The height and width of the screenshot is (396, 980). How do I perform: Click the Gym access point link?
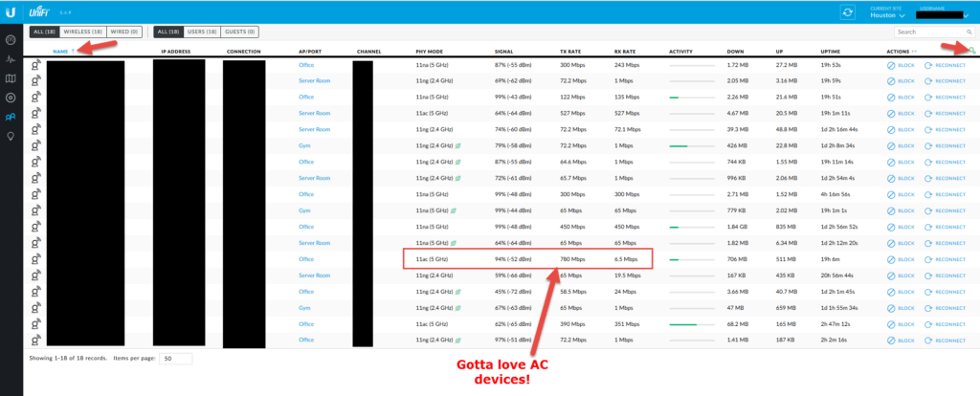coord(304,146)
